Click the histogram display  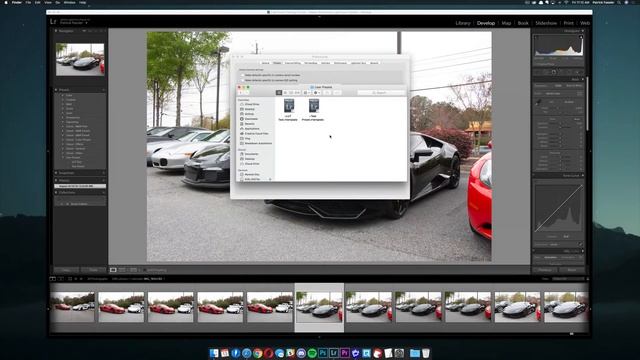click(558, 46)
